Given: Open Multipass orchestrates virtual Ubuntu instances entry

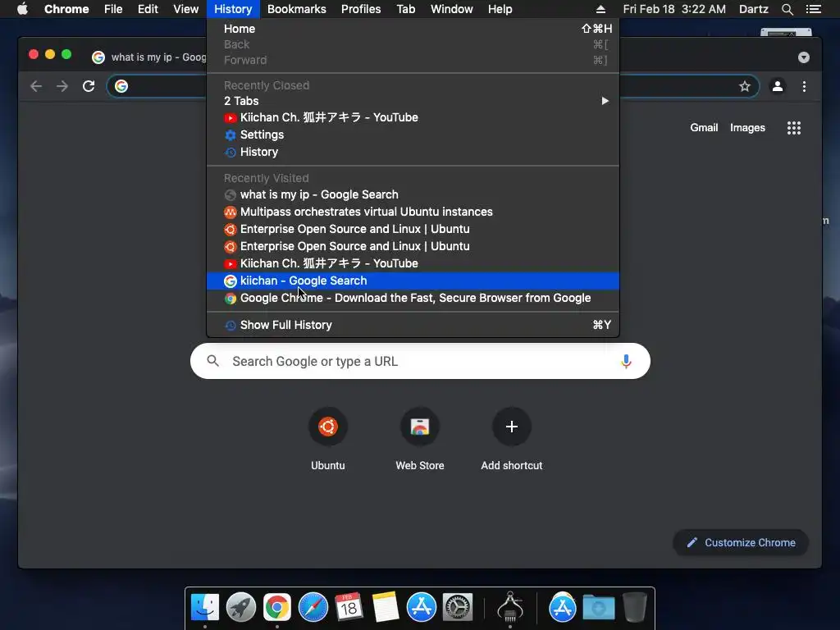Looking at the screenshot, I should (413, 212).
